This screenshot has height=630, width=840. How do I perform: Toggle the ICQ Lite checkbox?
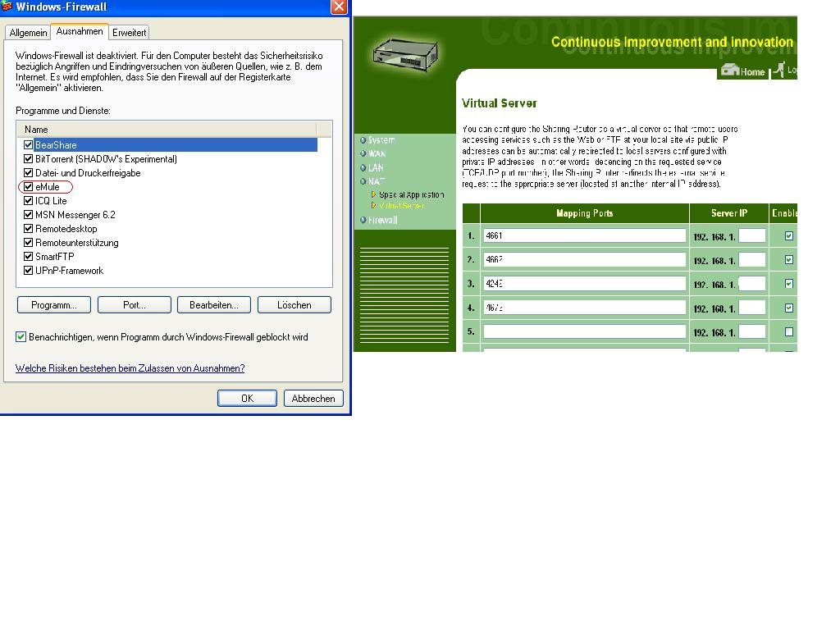point(29,200)
